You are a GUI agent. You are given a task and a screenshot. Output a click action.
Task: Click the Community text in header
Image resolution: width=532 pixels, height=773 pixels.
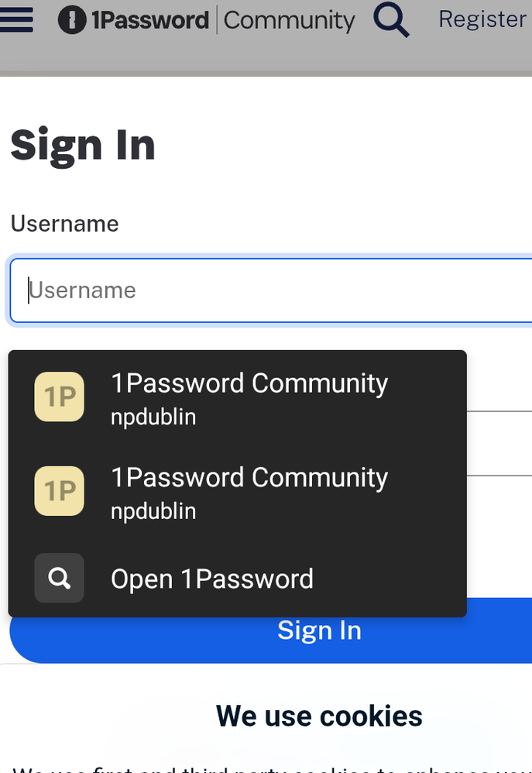coord(289,21)
